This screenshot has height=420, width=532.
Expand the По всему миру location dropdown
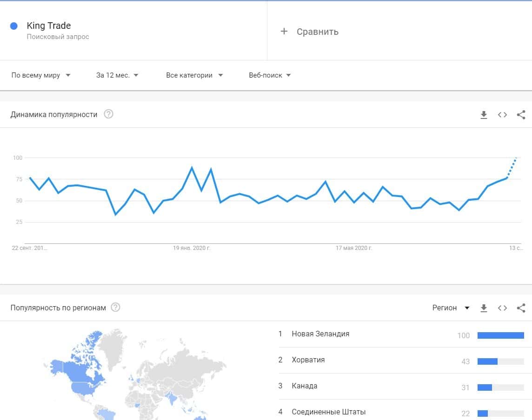pos(41,75)
